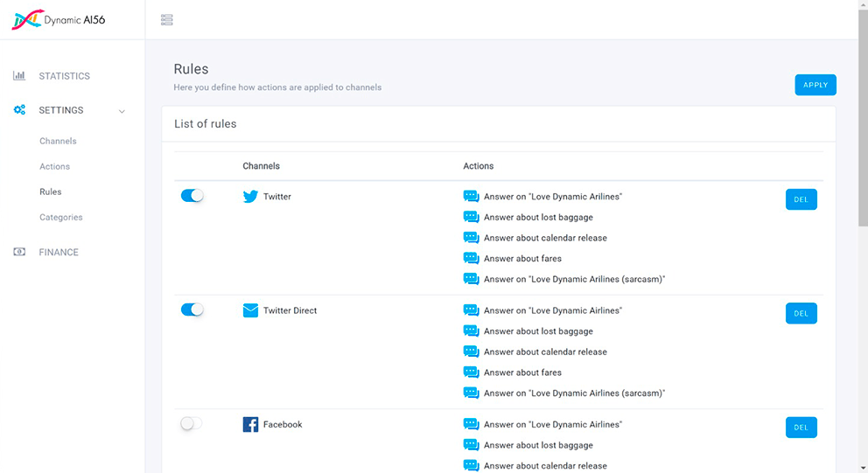
Task: Delete the Facebook rule with DEL
Action: coord(801,428)
